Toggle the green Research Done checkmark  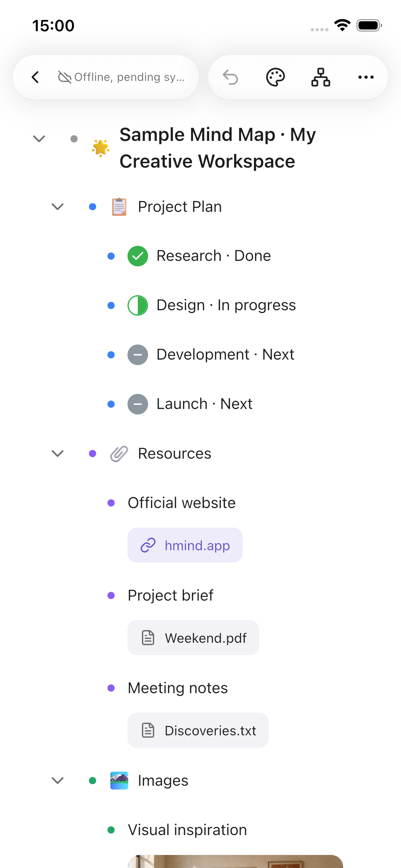138,256
